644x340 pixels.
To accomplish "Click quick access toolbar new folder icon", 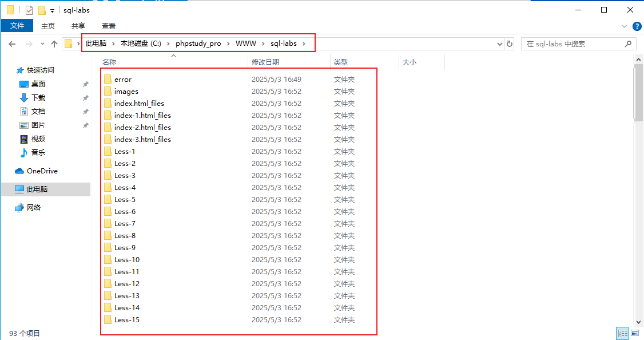I will pyautogui.click(x=42, y=10).
